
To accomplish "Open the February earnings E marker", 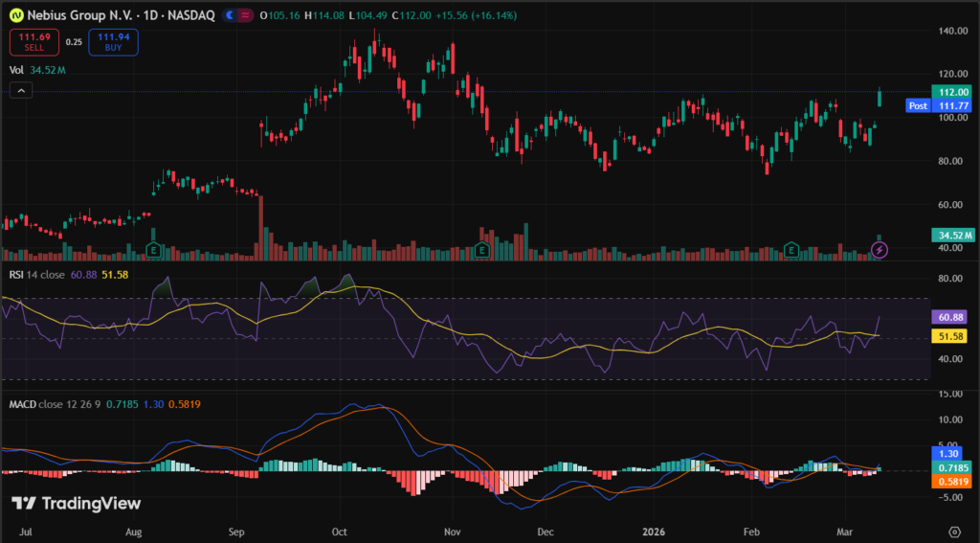I will (x=791, y=250).
